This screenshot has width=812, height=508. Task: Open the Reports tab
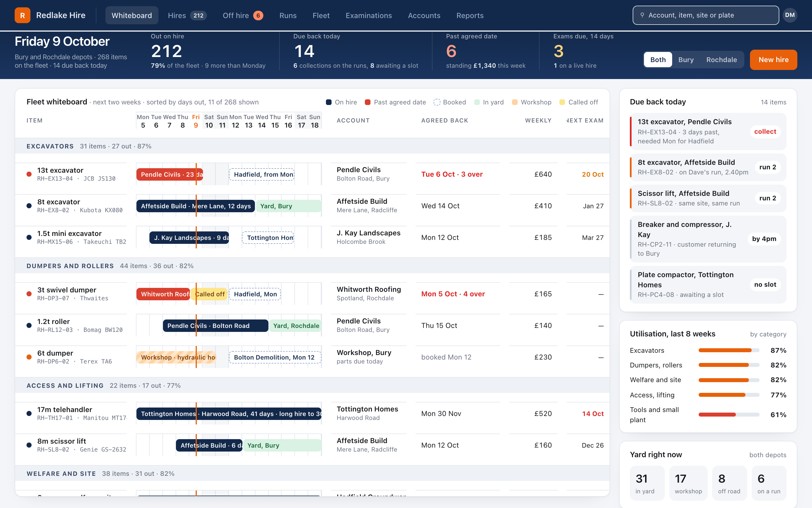[470, 16]
